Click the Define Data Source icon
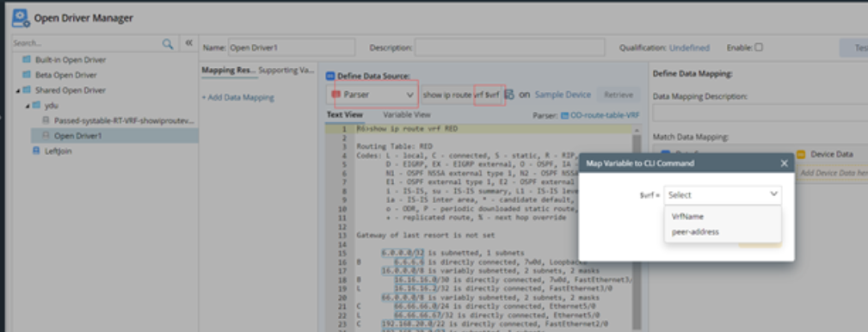868x332 pixels. [330, 76]
